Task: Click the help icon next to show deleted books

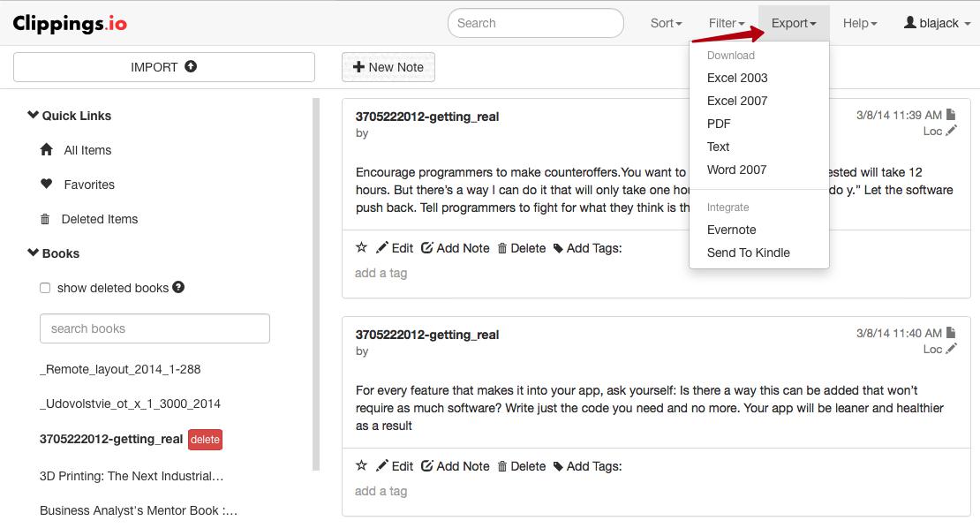Action: (x=178, y=287)
